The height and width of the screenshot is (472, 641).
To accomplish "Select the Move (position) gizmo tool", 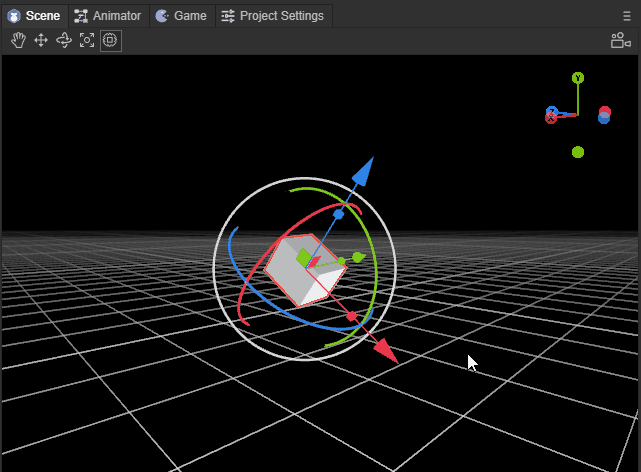I will (41, 40).
